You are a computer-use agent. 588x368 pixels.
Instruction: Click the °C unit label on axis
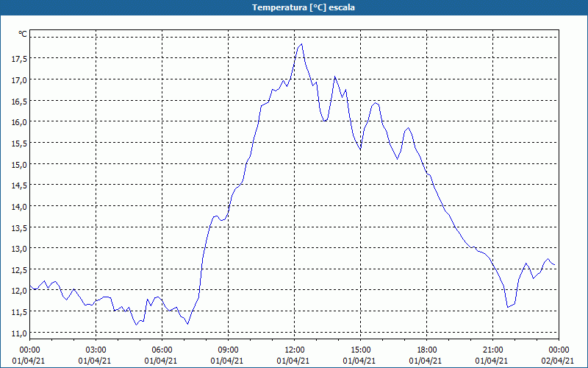pyautogui.click(x=23, y=34)
